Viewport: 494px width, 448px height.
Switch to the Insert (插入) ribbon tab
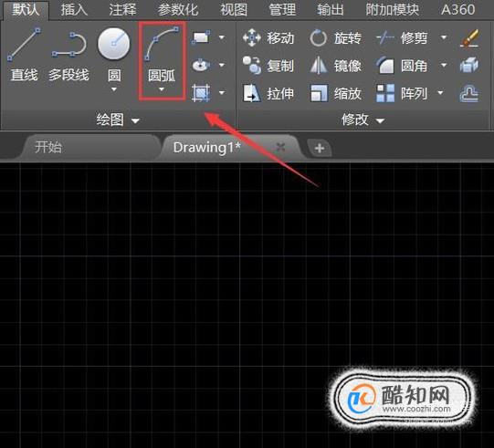[x=74, y=9]
